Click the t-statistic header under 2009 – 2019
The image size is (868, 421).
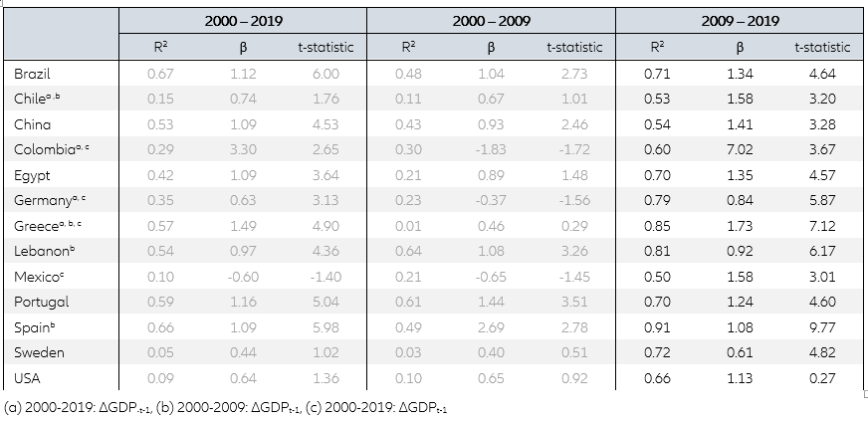pos(822,47)
